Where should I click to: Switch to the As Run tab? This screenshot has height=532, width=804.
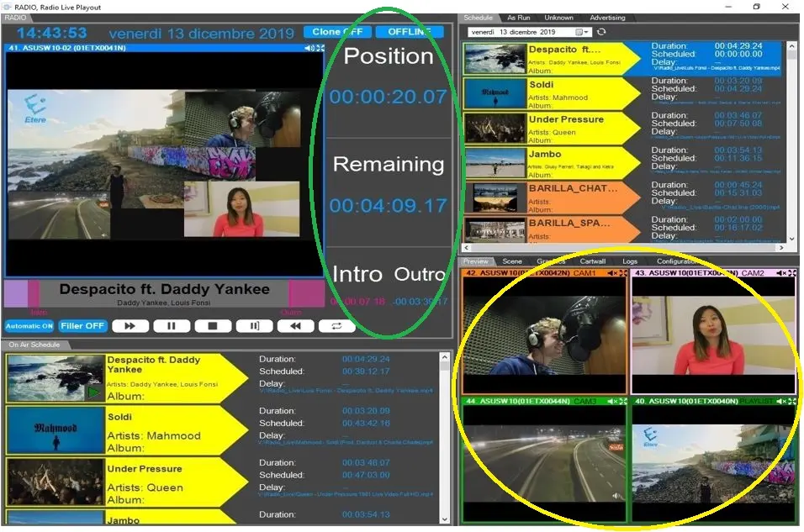coord(518,18)
